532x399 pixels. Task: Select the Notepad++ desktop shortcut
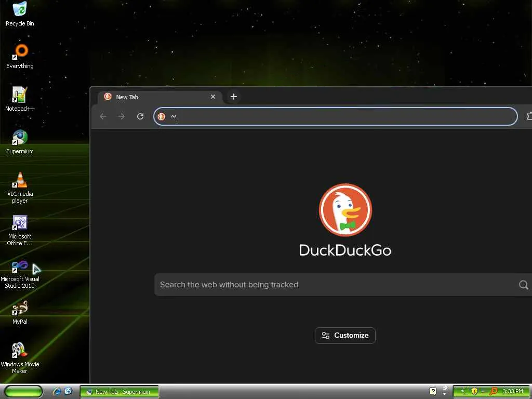20,99
